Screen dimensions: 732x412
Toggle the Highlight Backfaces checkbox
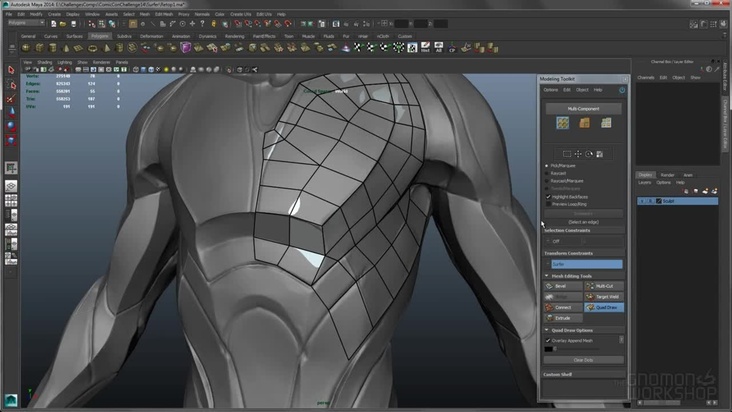coord(547,197)
